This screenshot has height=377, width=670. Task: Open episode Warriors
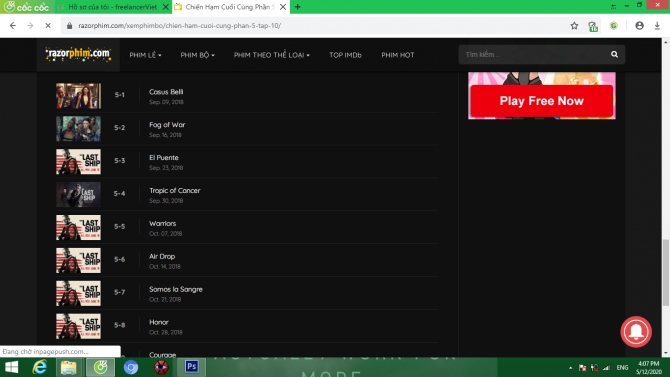coord(162,224)
